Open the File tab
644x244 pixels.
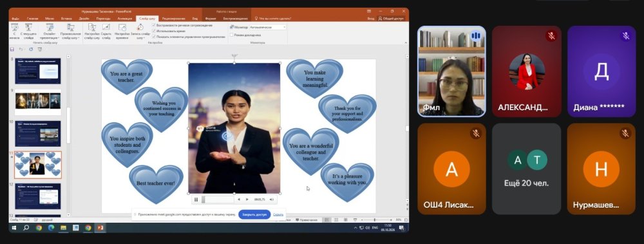(15, 19)
